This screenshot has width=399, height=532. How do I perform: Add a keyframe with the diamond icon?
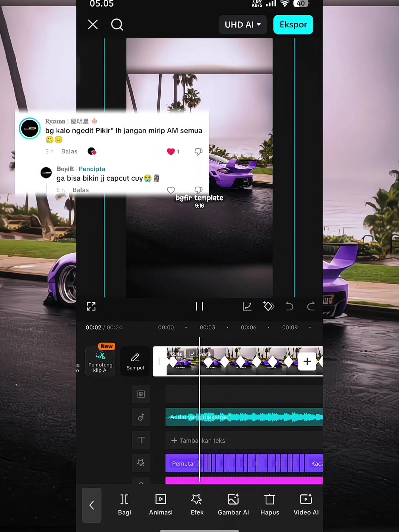tap(269, 306)
